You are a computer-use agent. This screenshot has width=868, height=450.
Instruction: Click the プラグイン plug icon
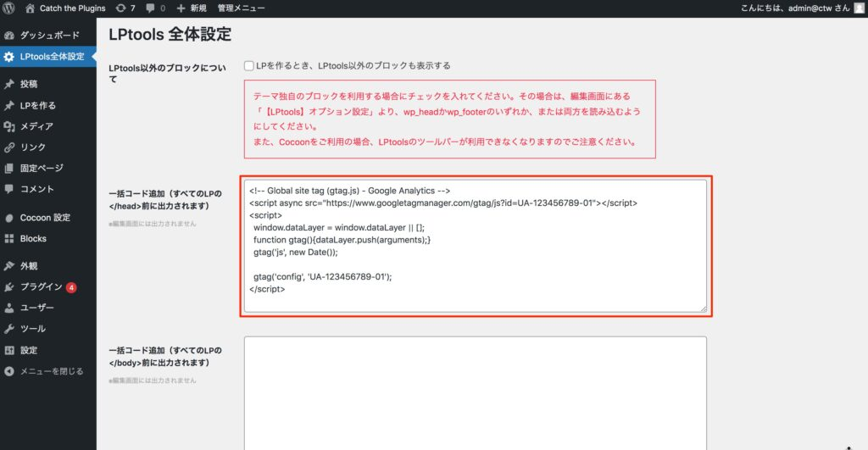[x=8, y=287]
